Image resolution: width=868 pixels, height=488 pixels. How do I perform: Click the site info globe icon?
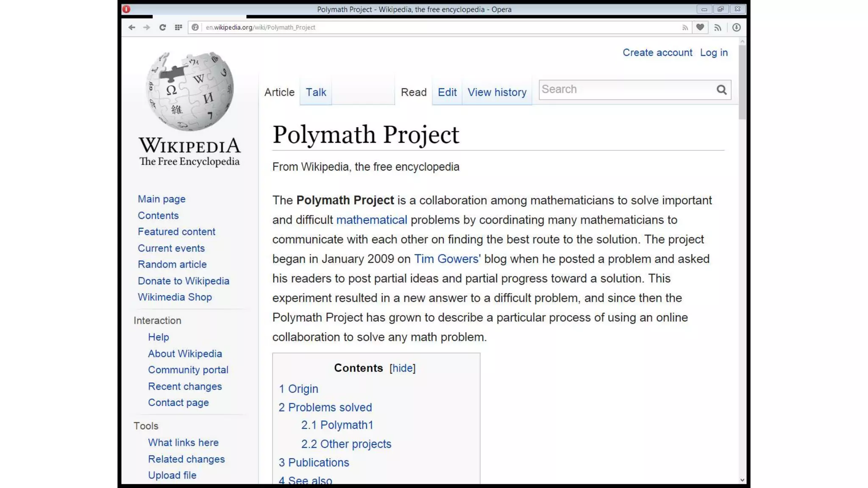click(x=195, y=28)
